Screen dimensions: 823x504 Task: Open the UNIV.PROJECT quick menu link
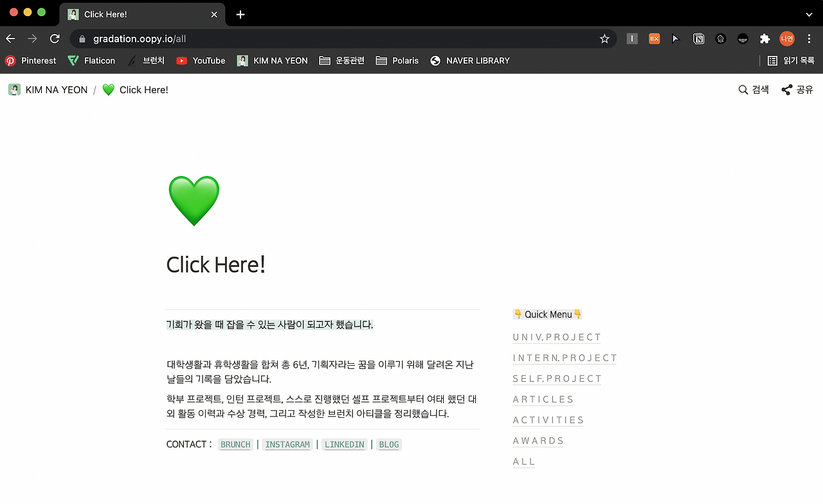556,337
